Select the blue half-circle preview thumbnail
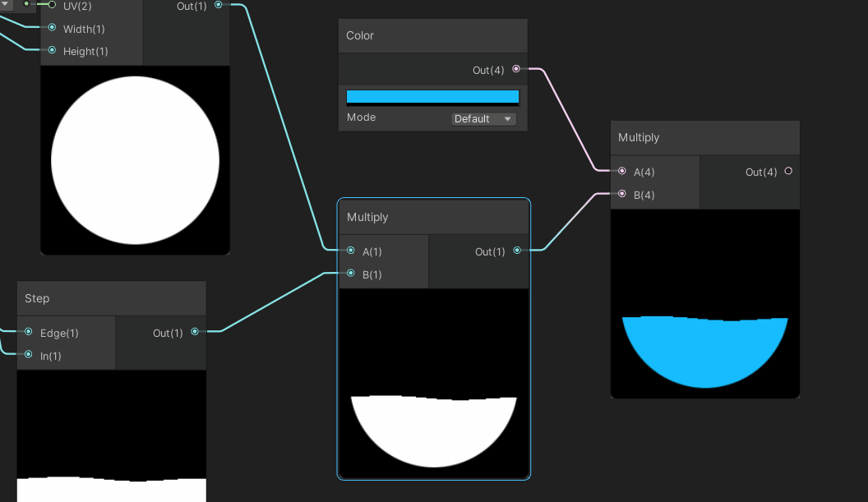Viewport: 868px width, 502px height. [705, 303]
